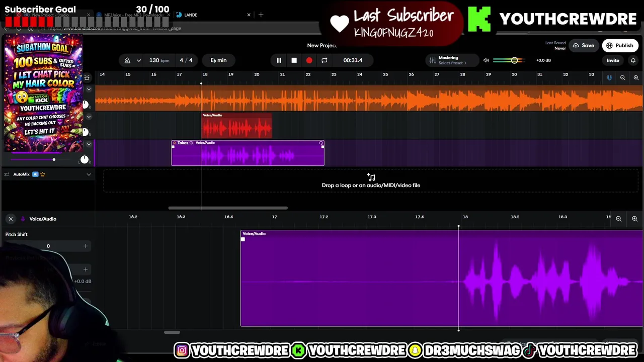This screenshot has height=362, width=644.
Task: Close the LANDE browser tab
Action: pyautogui.click(x=249, y=15)
